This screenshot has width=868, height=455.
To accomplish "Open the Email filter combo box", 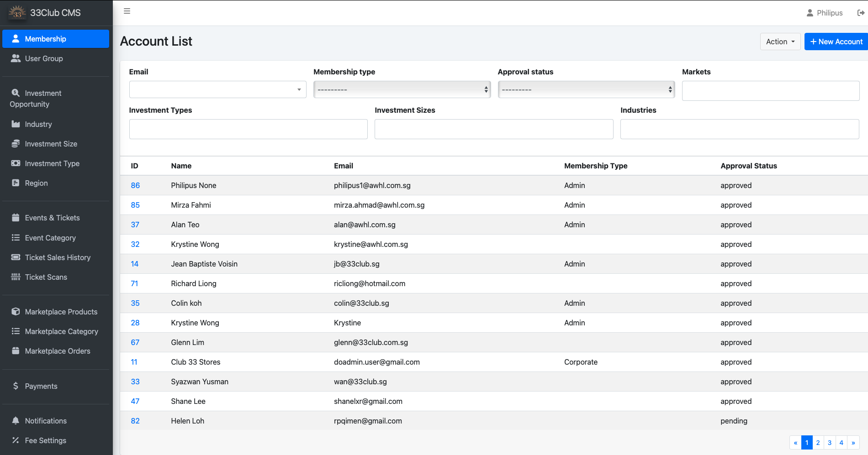I will click(217, 89).
